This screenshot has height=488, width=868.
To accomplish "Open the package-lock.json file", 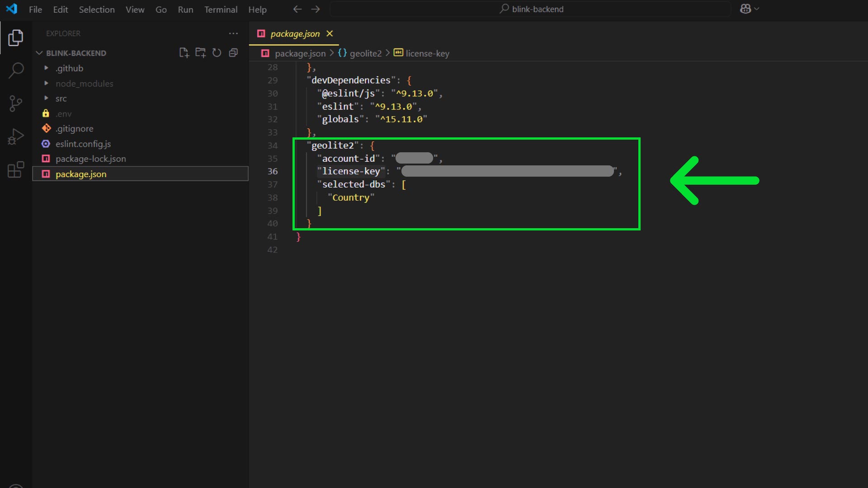I will click(x=140, y=159).
